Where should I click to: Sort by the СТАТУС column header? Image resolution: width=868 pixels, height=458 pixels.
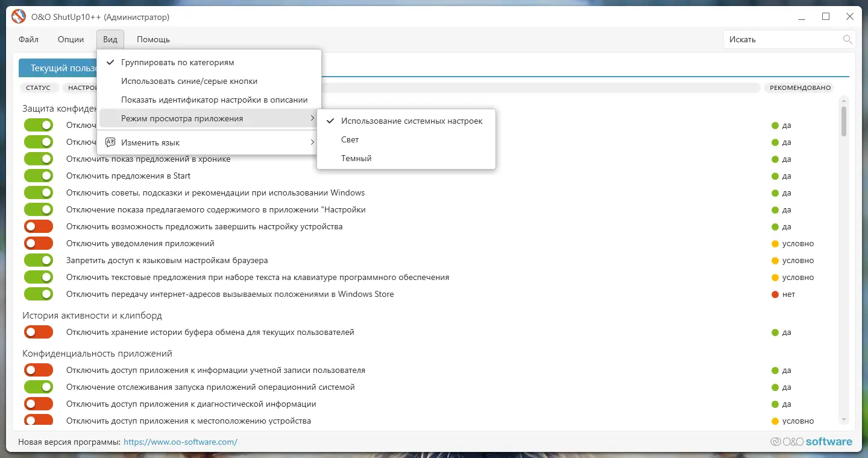39,88
